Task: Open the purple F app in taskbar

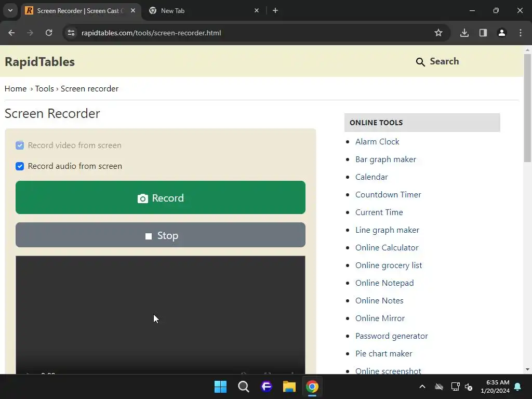Action: pos(267,387)
